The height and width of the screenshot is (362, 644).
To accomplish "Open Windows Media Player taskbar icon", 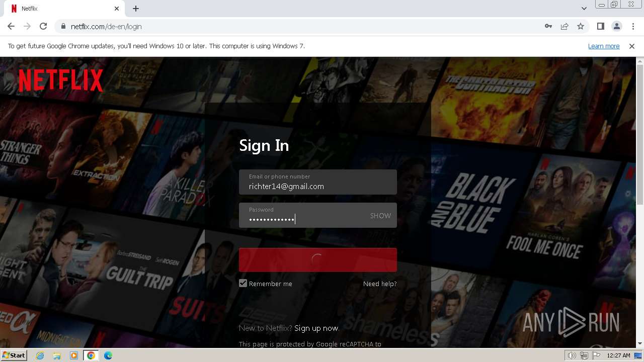I will 74,355.
